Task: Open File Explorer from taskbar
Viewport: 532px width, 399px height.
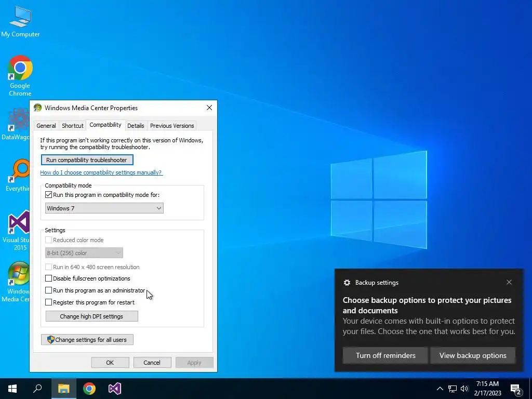Action: click(x=63, y=389)
